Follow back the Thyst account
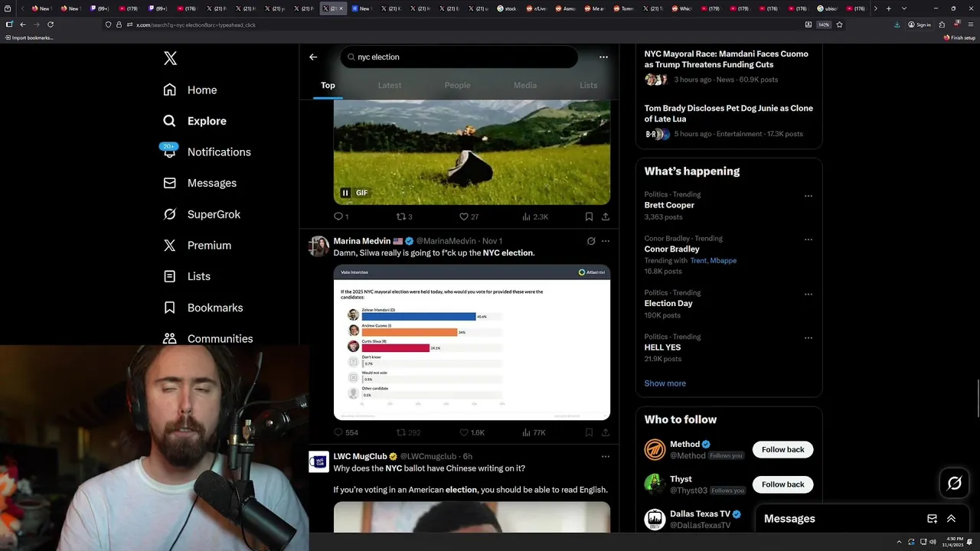 (x=782, y=484)
